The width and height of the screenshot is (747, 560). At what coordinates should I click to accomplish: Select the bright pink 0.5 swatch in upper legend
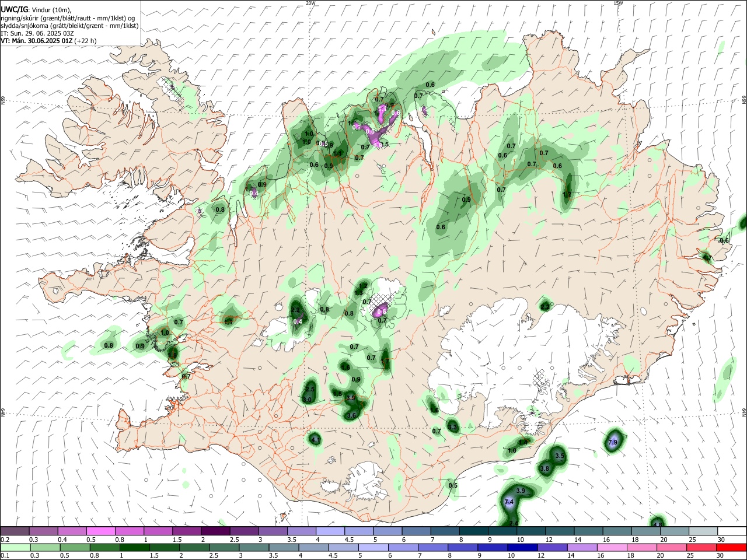click(x=101, y=531)
